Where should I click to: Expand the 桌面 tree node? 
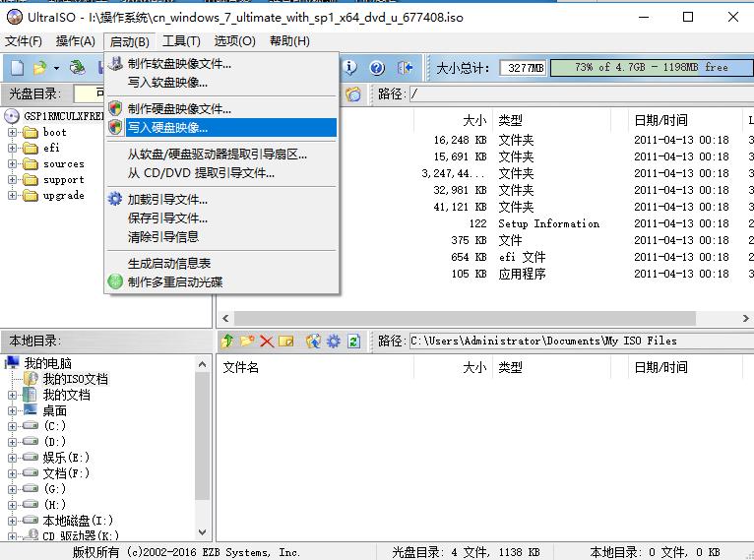coord(13,411)
